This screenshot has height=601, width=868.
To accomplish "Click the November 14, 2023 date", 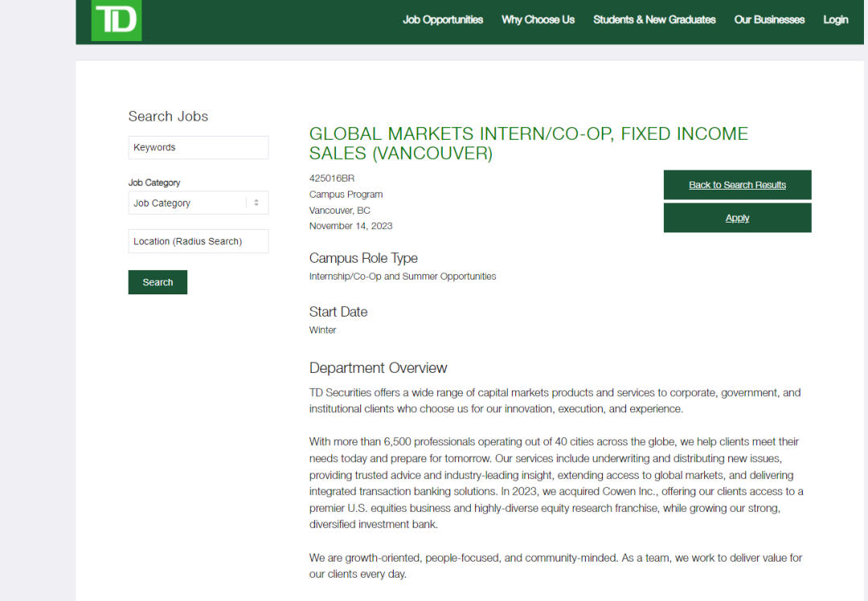I will point(350,226).
